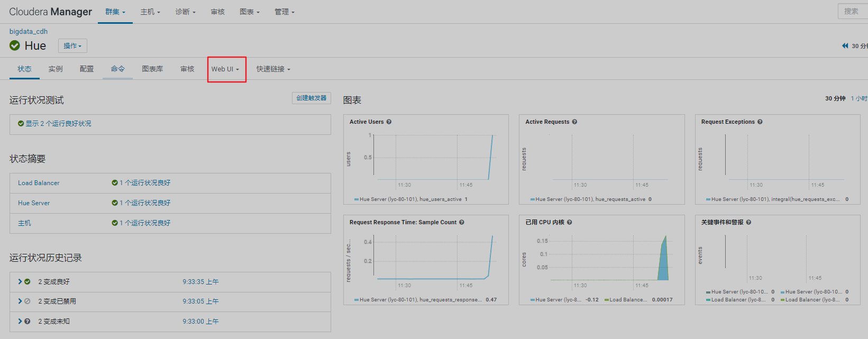Open the bigdata_cdh cluster link

tap(29, 32)
